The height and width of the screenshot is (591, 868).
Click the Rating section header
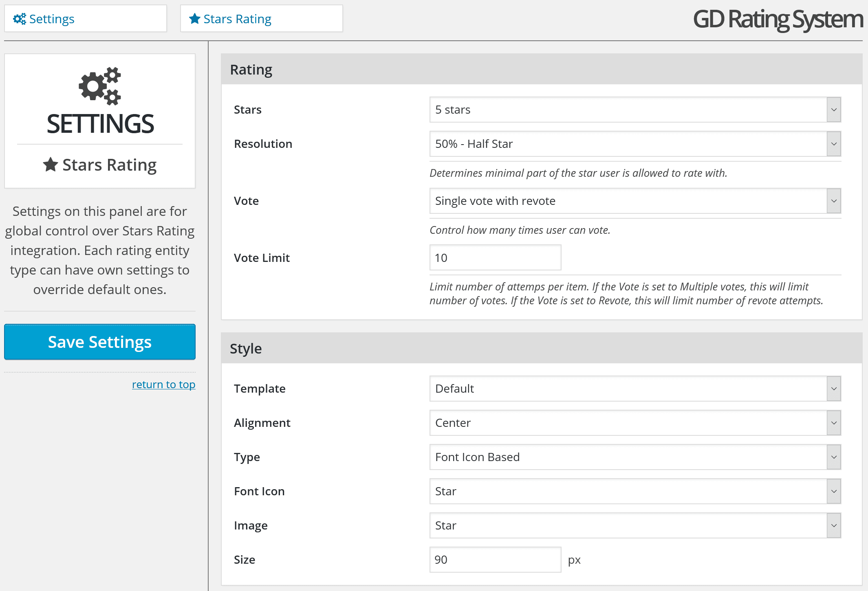542,69
